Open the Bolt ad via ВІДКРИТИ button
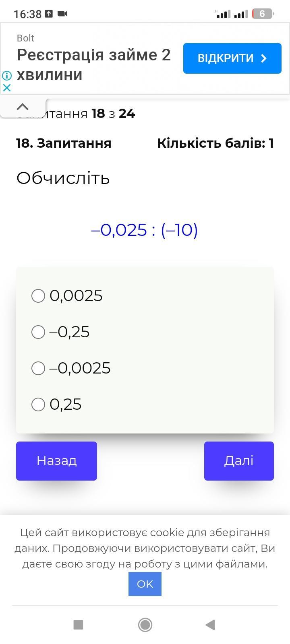This screenshot has width=290, height=644. point(232,58)
